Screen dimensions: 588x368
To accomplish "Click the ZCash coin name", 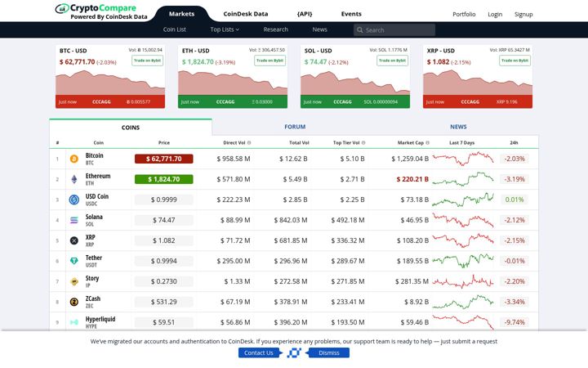I will click(93, 298).
